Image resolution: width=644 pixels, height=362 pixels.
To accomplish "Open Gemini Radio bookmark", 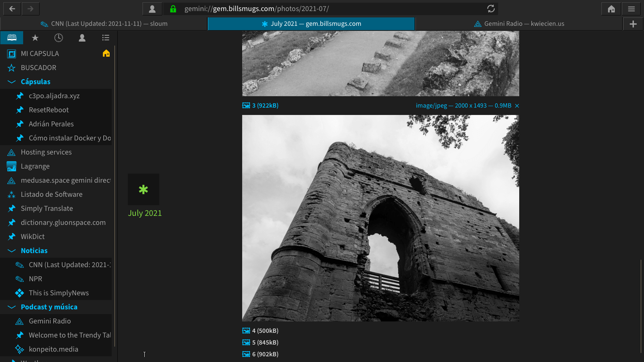I will 50,321.
